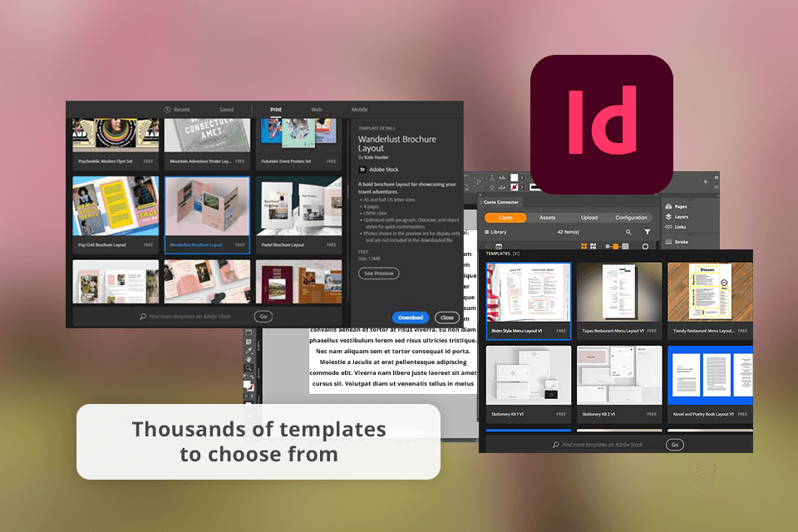Close the template dialog

tap(447, 318)
